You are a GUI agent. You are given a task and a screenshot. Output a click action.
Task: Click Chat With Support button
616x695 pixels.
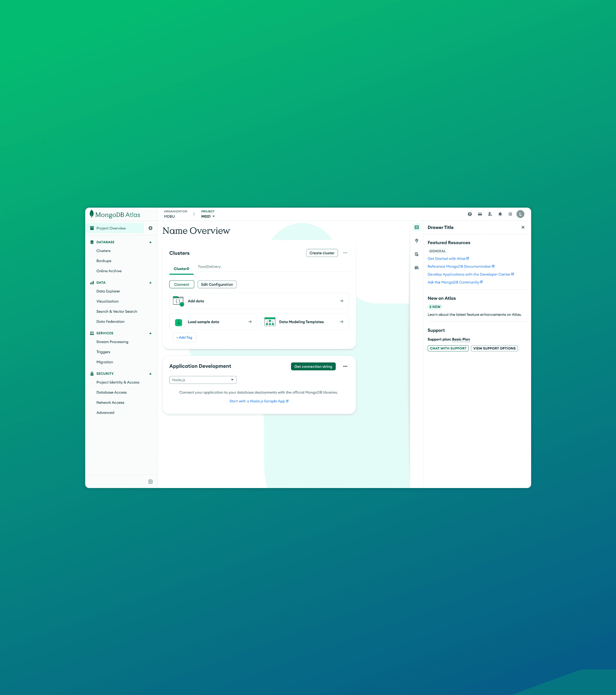click(448, 348)
